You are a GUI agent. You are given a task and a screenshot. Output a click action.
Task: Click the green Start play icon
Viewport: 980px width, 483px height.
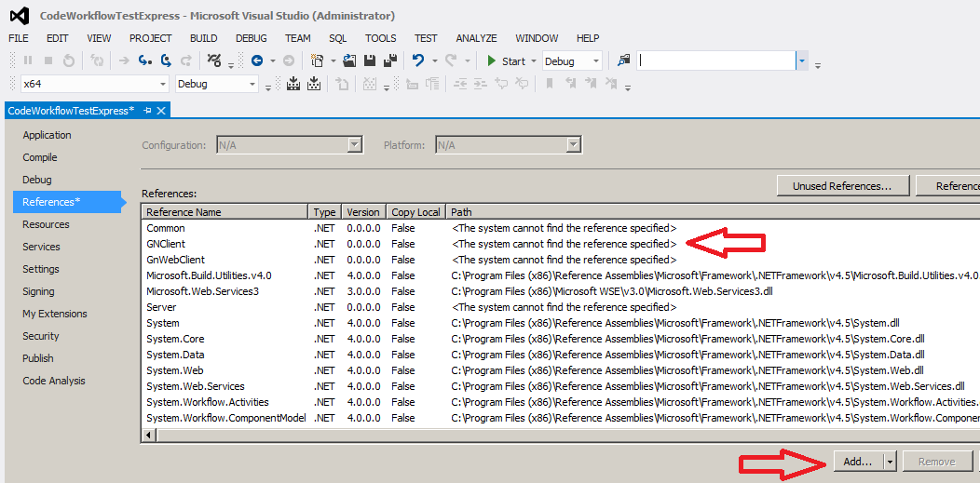pyautogui.click(x=492, y=60)
